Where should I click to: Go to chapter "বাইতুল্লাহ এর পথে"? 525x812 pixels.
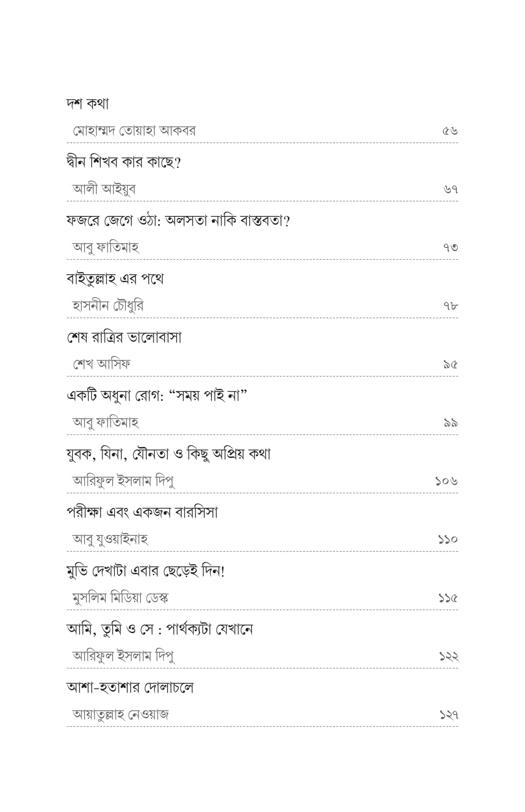tap(115, 279)
